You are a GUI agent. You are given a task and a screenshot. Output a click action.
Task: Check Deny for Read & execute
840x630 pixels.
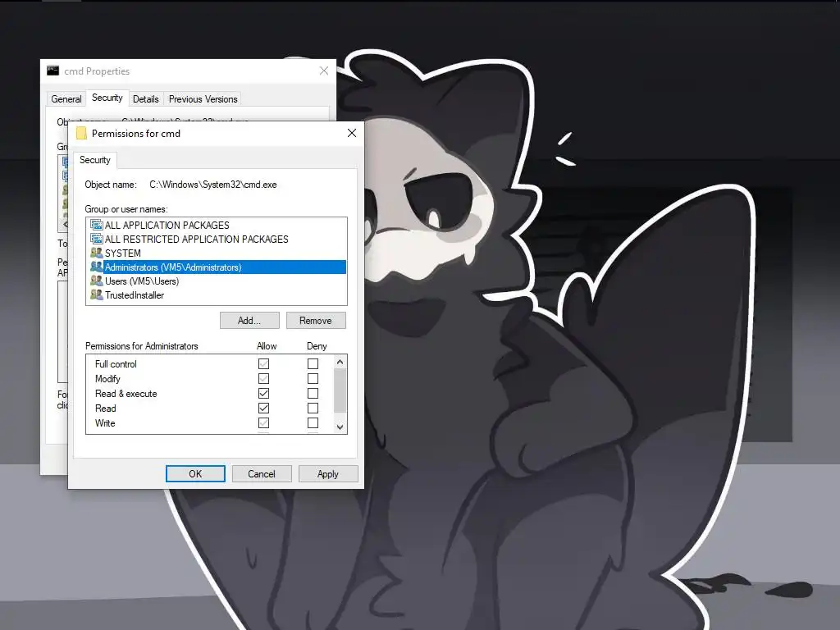pyautogui.click(x=313, y=393)
